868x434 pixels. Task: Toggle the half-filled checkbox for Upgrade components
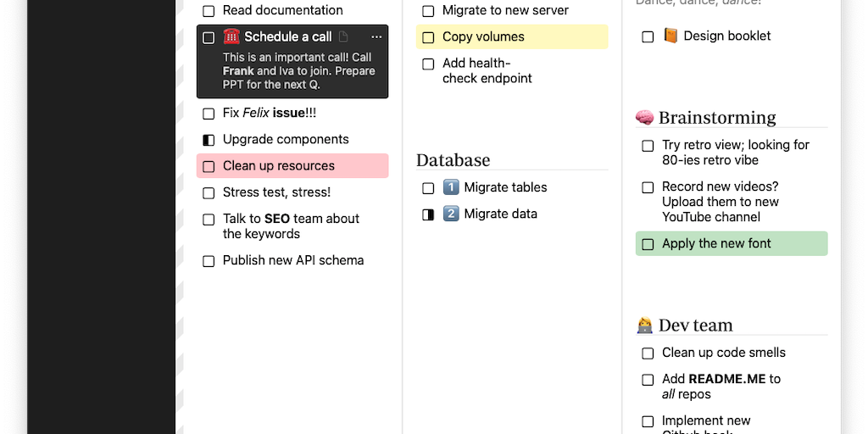pos(209,140)
